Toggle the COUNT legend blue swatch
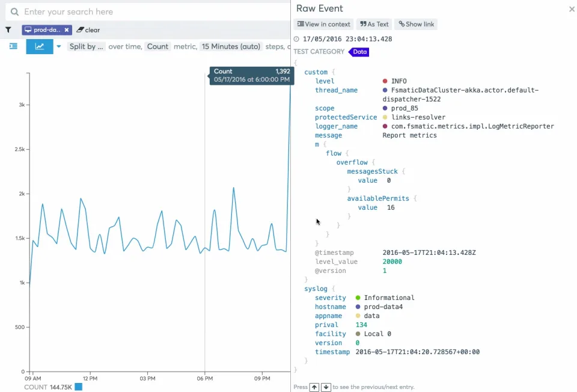 78,387
